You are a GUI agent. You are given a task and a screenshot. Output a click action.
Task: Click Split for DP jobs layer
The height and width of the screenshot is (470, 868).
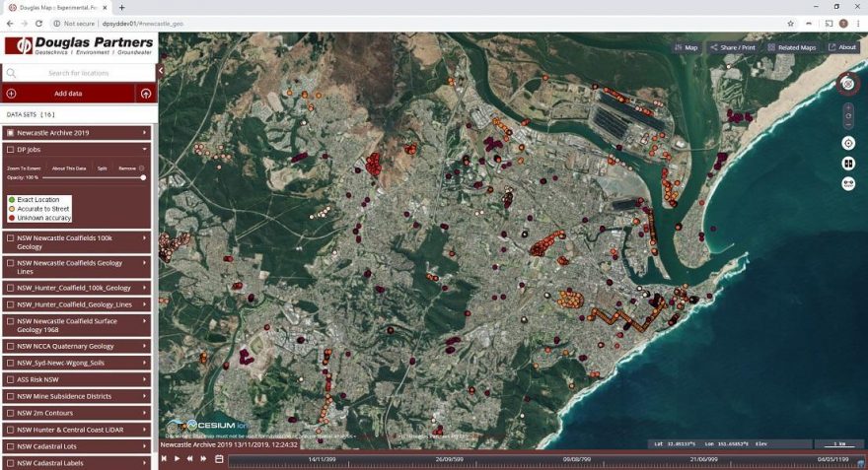(103, 168)
